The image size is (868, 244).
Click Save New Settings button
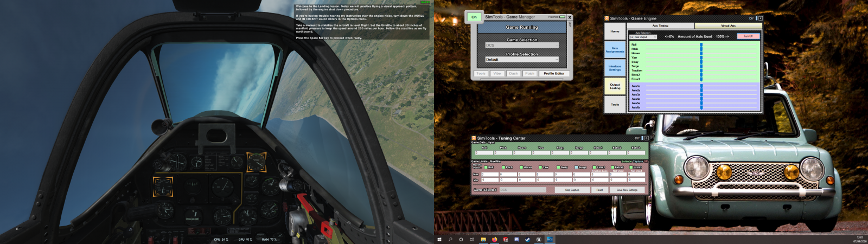tap(627, 190)
